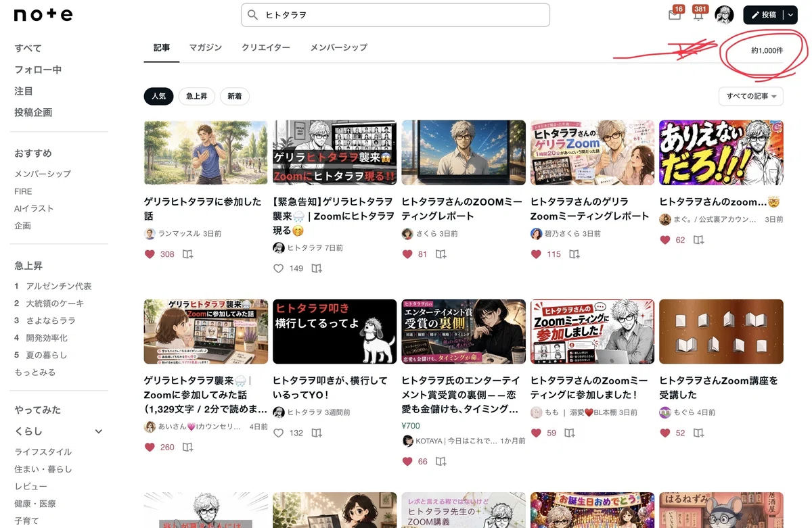Like the ゲリラヒトタラヲに参加した話 article
Image resolution: width=812 pixels, height=528 pixels.
click(150, 255)
